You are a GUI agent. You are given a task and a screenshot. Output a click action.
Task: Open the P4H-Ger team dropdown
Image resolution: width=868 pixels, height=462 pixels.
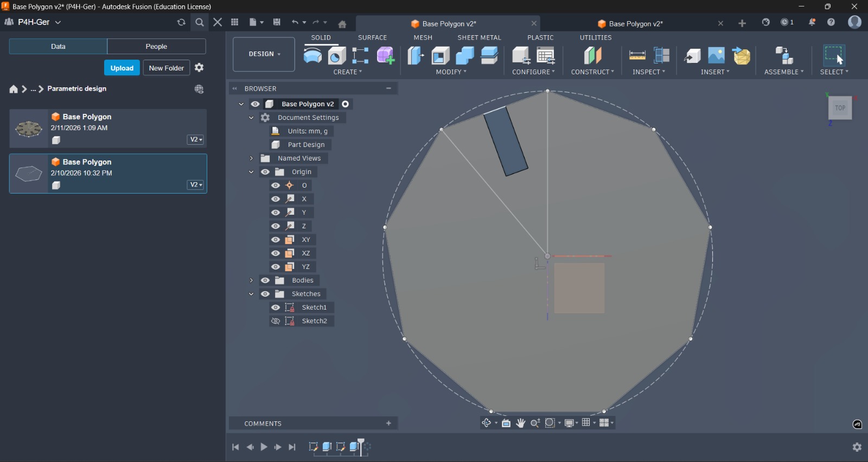(33, 22)
